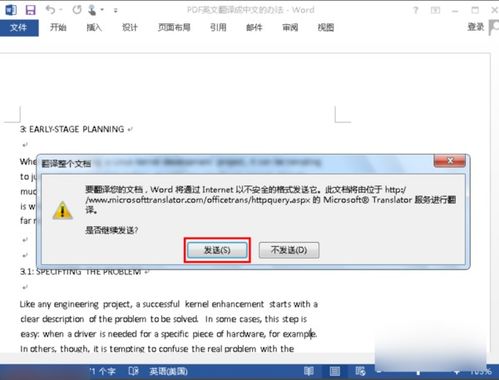Image resolution: width=499 pixels, height=380 pixels.
Task: Click the heading '3.1: SPECIFYING THE PROBLEM'
Action: (x=81, y=272)
